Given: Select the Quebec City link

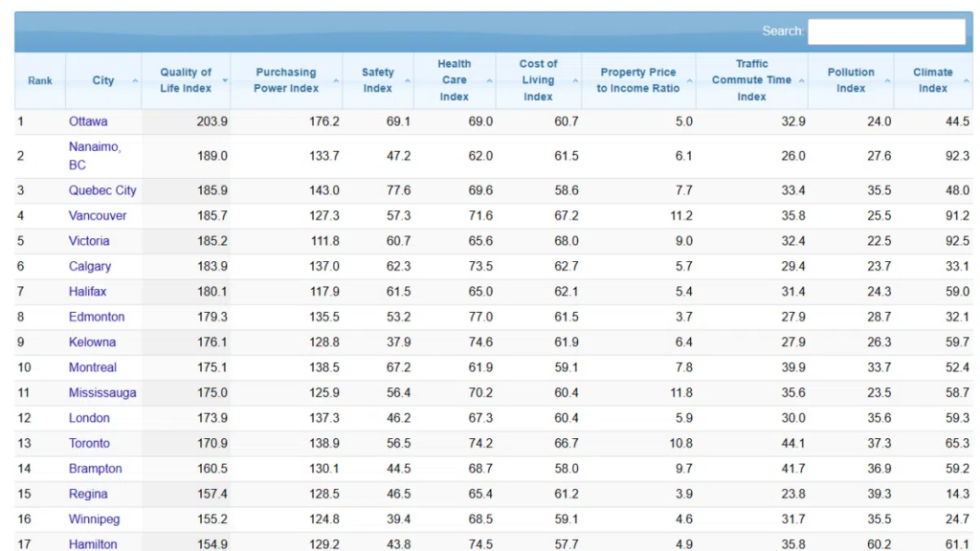Looking at the screenshot, I should [102, 190].
